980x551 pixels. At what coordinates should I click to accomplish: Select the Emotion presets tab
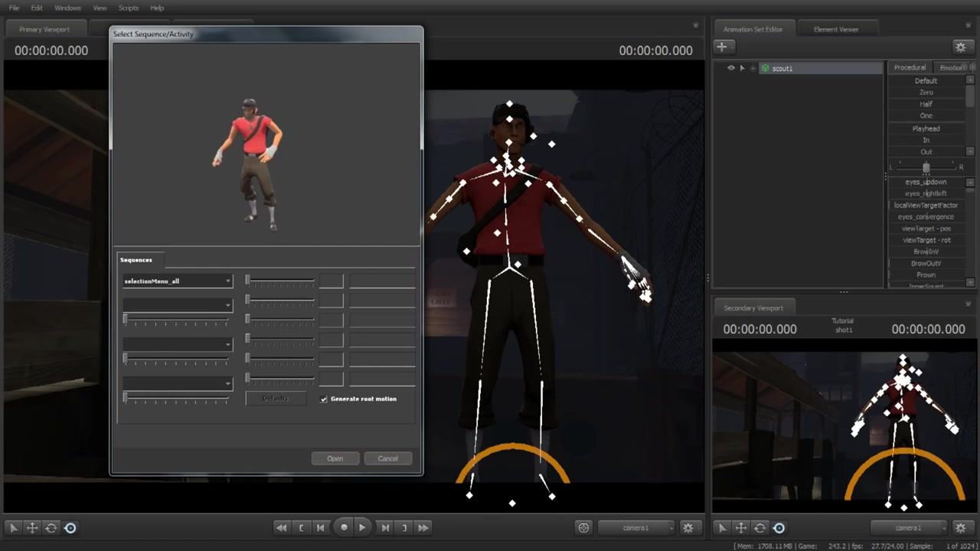[x=953, y=67]
